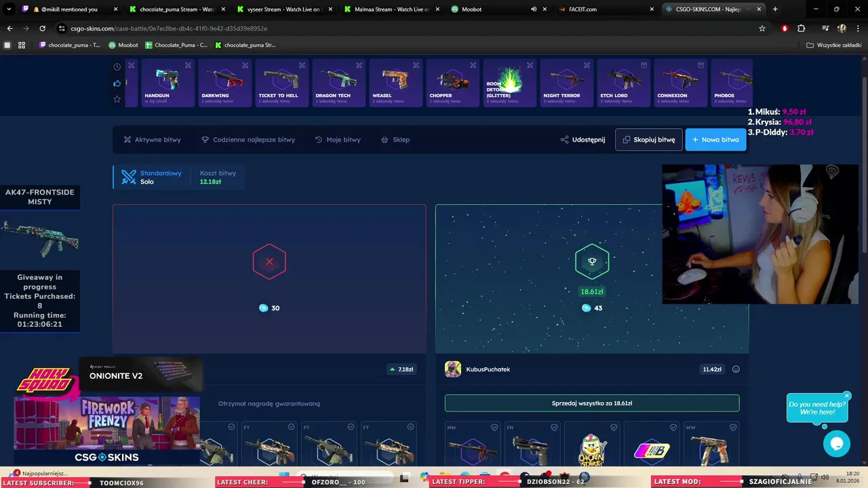
Task: Open the Chrome three-dot menu
Action: pyautogui.click(x=859, y=28)
